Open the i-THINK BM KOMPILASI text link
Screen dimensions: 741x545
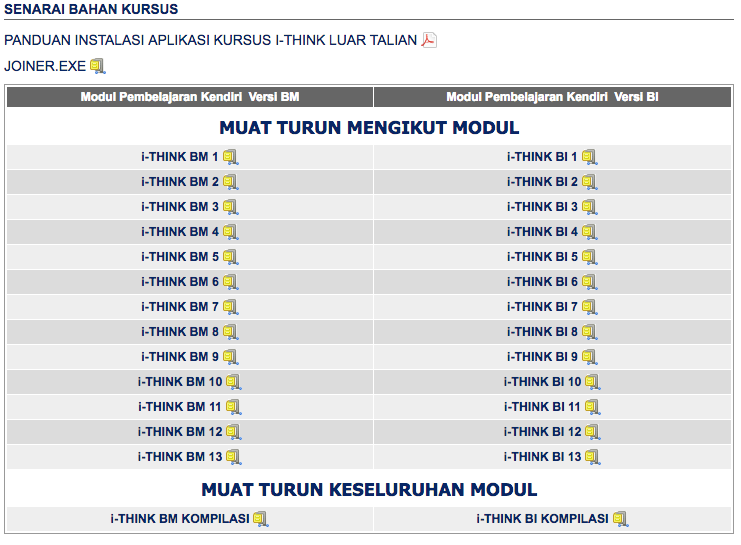[180, 519]
